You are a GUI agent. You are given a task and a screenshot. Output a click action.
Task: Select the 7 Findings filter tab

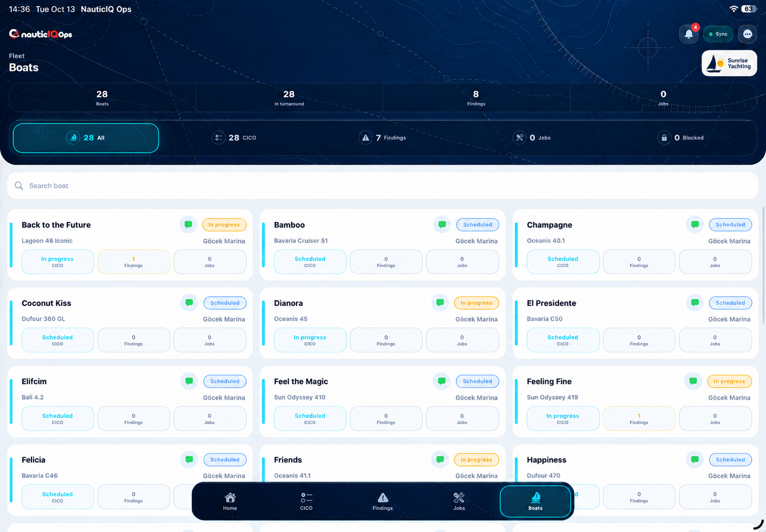[383, 138]
